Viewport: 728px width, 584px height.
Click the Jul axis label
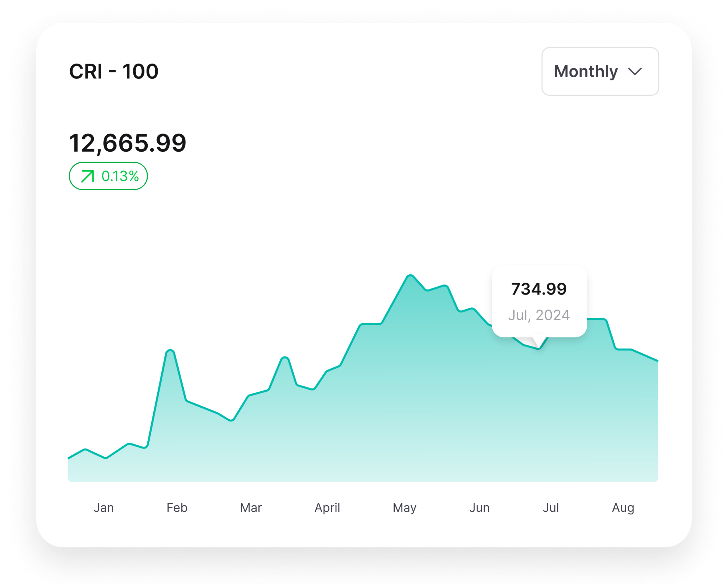[551, 508]
